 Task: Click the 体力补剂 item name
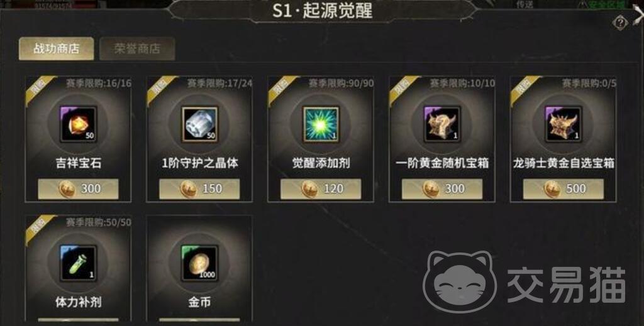point(79,302)
